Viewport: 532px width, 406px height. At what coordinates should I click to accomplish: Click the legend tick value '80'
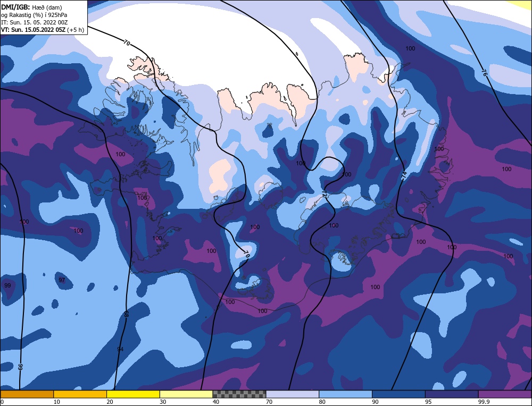(322, 402)
